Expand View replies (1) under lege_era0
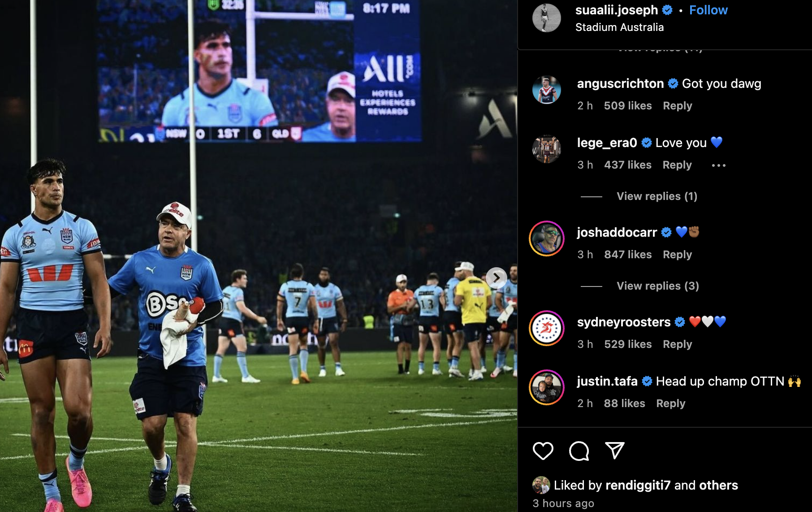The width and height of the screenshot is (812, 512). point(657,196)
